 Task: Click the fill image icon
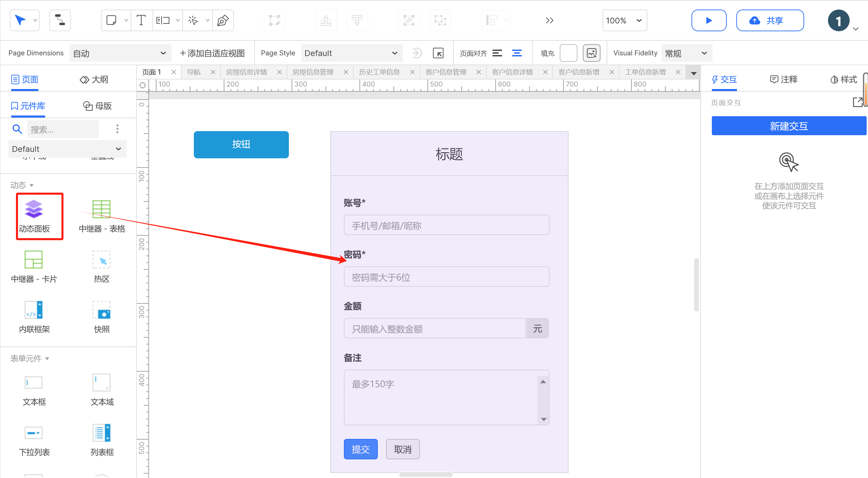[591, 53]
